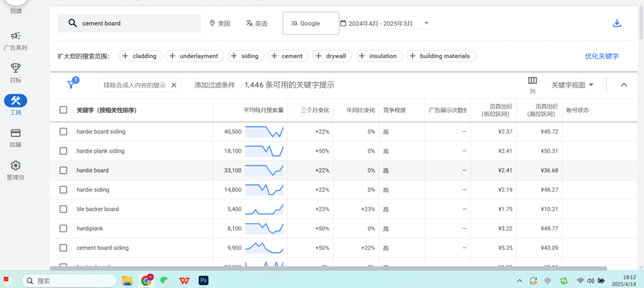Open the Billing (结算) card icon
The image size is (644, 288).
16,133
